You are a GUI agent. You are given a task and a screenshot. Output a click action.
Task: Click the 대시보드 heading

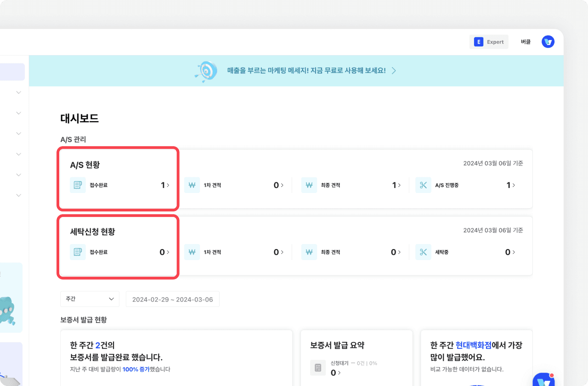pos(79,119)
